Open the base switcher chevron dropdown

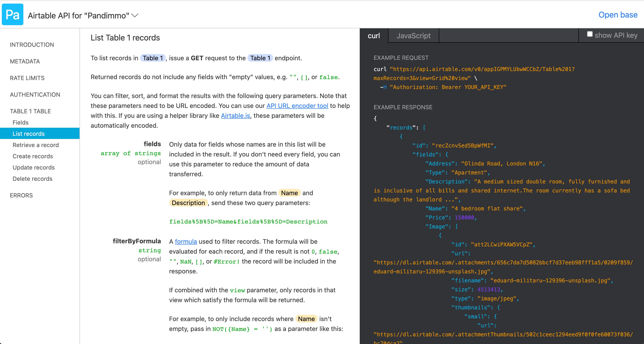[134, 16]
